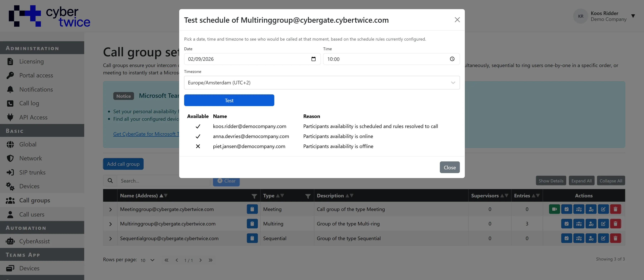Filter the Name (Address) column
This screenshot has width=644, height=280.
point(254,196)
